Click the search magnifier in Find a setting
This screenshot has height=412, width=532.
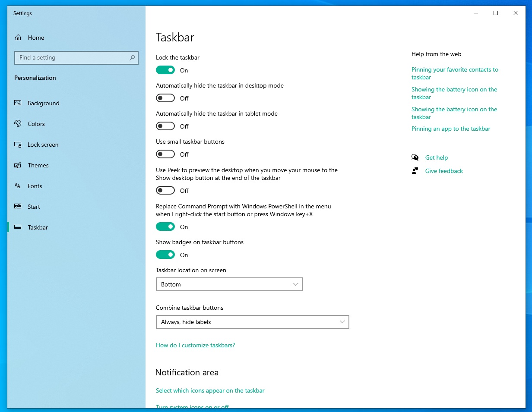pos(132,57)
